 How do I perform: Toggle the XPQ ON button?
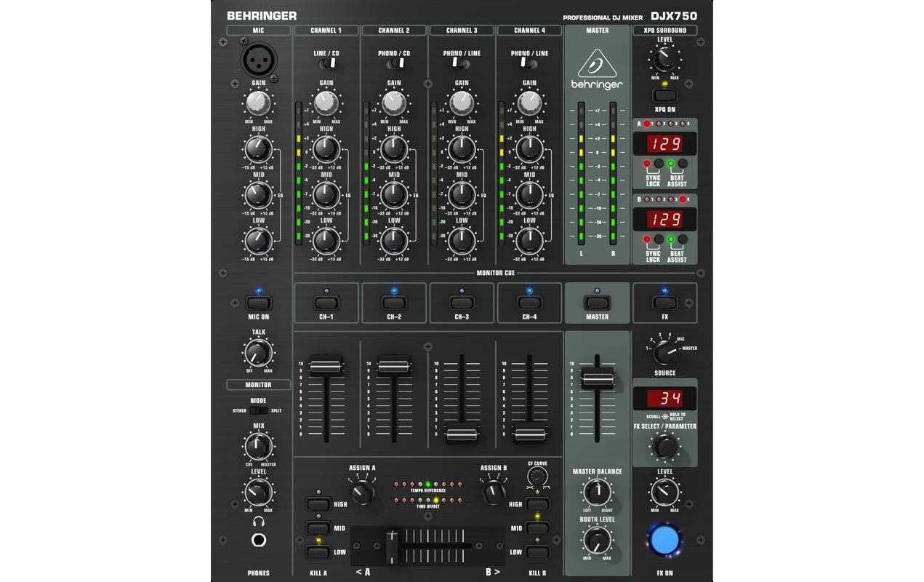coord(664,96)
